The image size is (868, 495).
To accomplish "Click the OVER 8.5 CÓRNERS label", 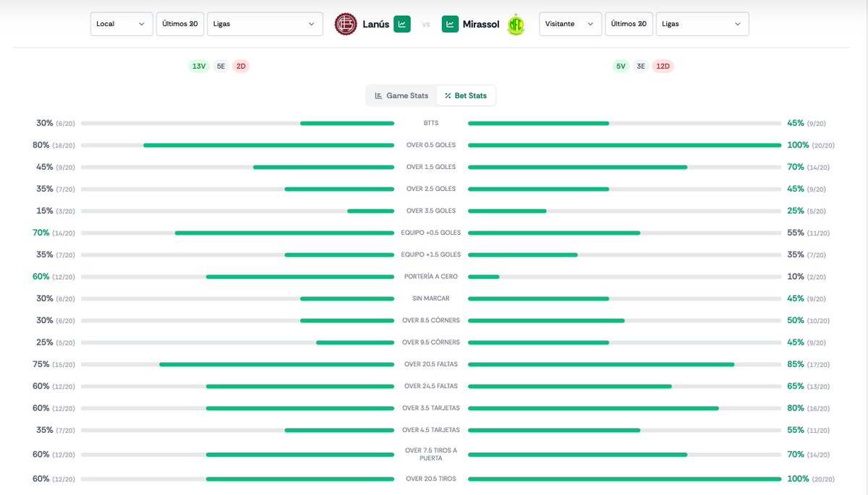I will (x=431, y=320).
